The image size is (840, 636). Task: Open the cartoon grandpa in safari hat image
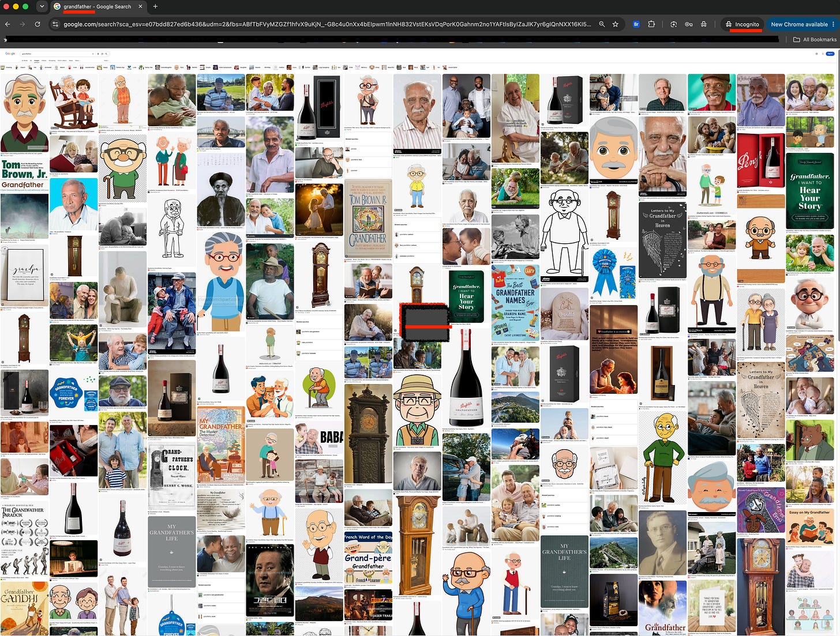point(417,409)
